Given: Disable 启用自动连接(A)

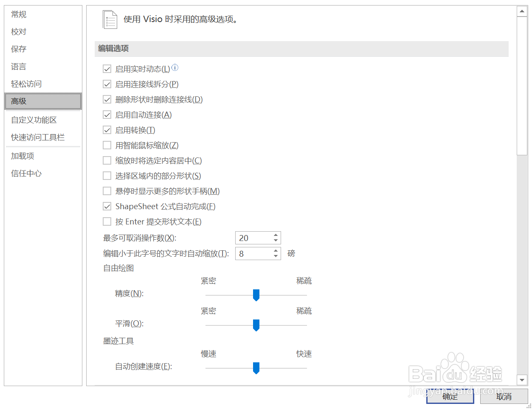Looking at the screenshot, I should pos(107,115).
